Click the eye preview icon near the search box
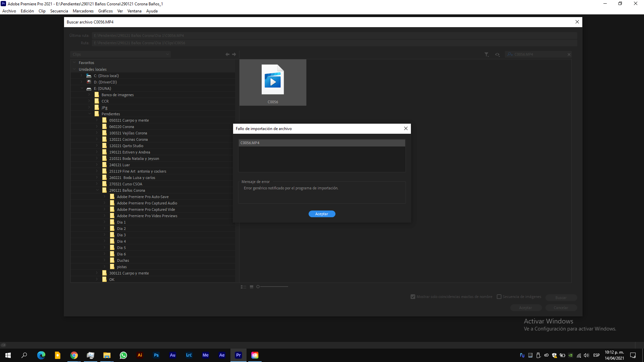The height and width of the screenshot is (362, 644). pyautogui.click(x=497, y=54)
